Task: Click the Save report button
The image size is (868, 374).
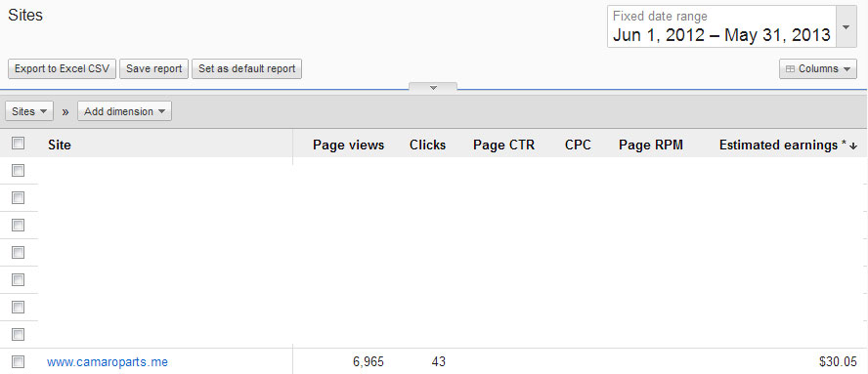Action: point(153,69)
